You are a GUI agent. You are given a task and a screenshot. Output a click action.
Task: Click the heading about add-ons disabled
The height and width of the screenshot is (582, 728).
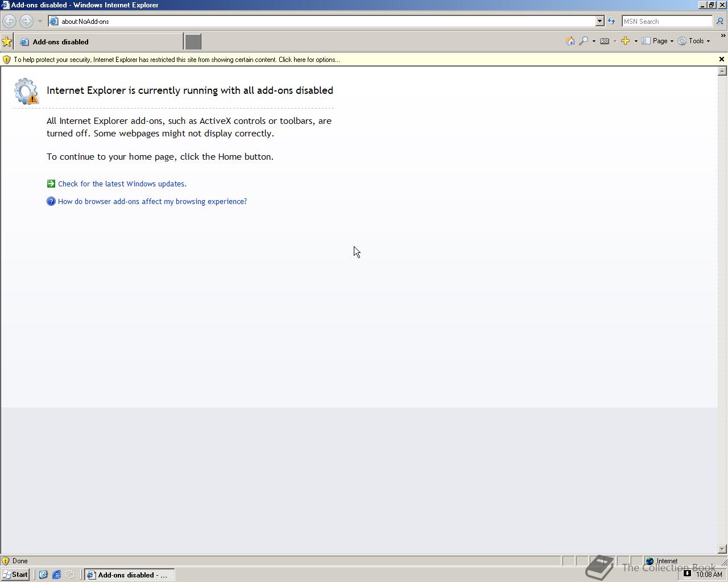(190, 90)
